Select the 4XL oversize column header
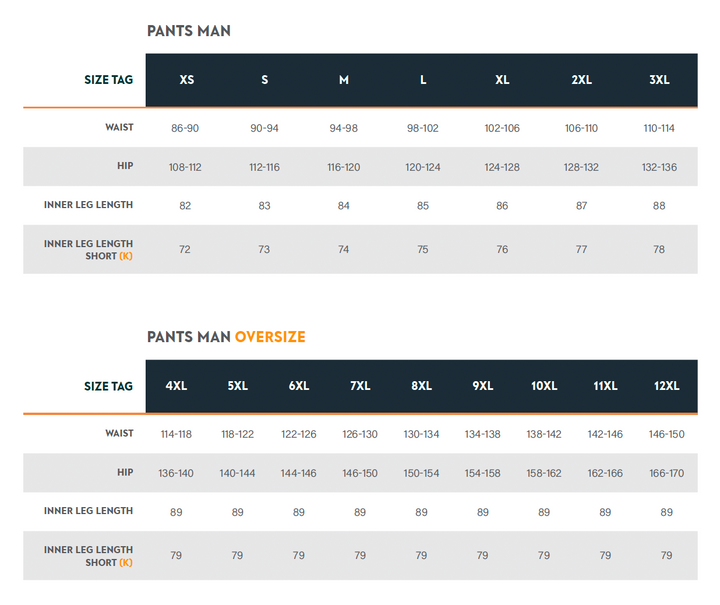Image resolution: width=720 pixels, height=605 pixels. 176,386
